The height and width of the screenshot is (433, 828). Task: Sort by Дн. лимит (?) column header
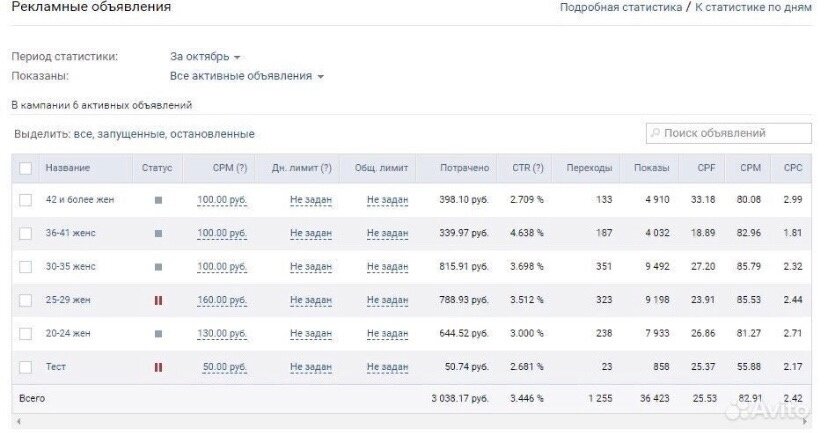click(302, 168)
